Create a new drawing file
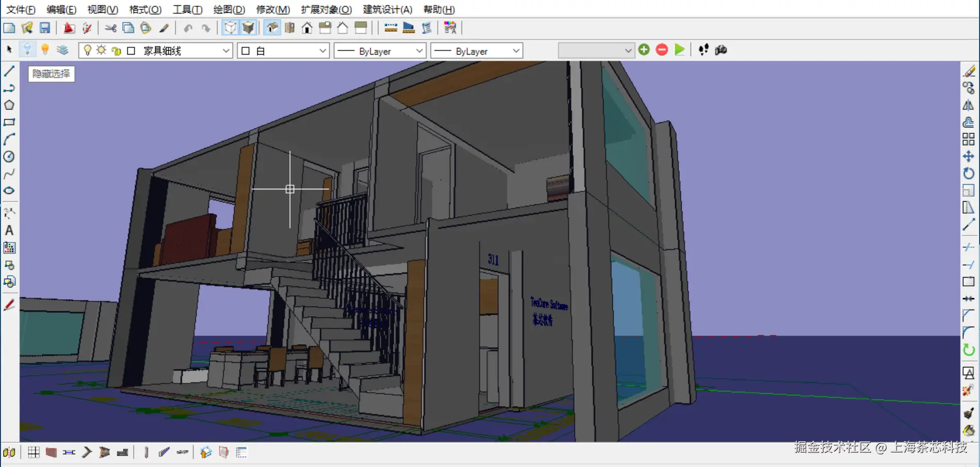 (x=9, y=28)
